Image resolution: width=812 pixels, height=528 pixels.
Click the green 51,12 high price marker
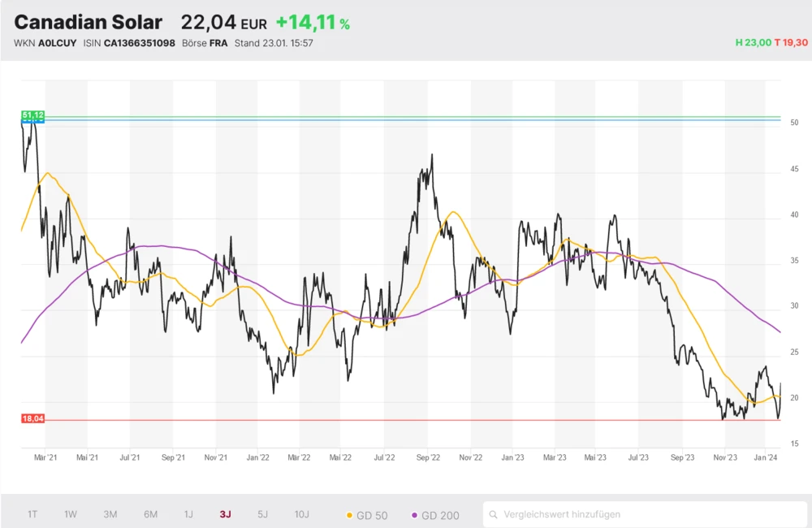coord(33,115)
